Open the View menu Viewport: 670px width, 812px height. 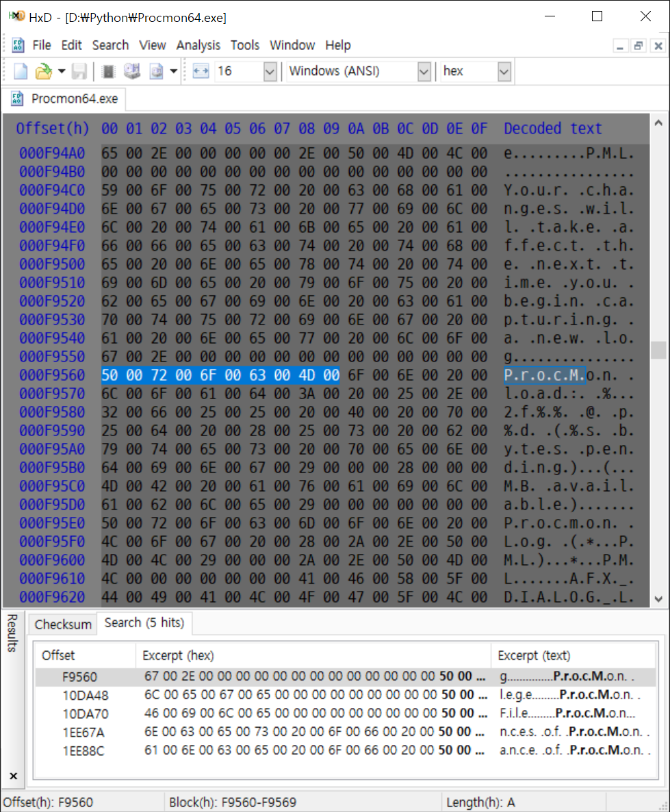(152, 45)
